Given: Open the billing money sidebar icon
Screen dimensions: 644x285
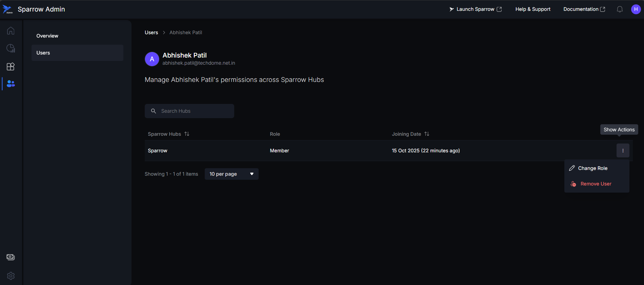Looking at the screenshot, I should pyautogui.click(x=11, y=257).
